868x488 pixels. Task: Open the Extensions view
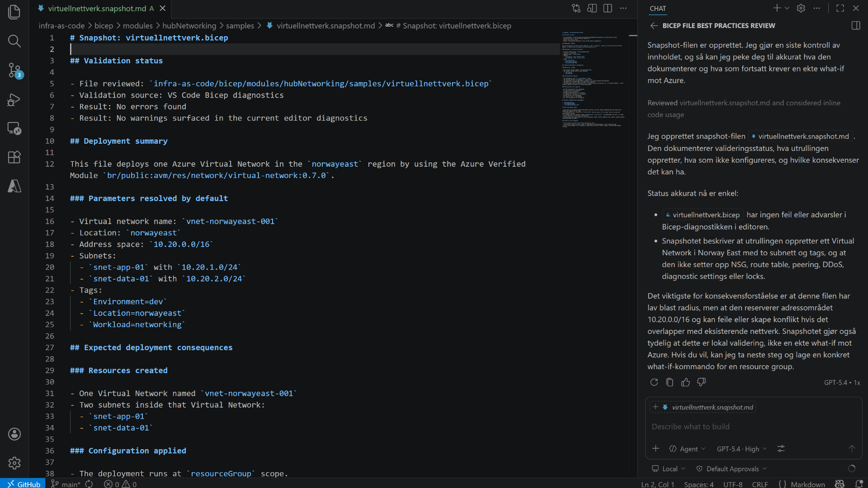[x=14, y=157]
